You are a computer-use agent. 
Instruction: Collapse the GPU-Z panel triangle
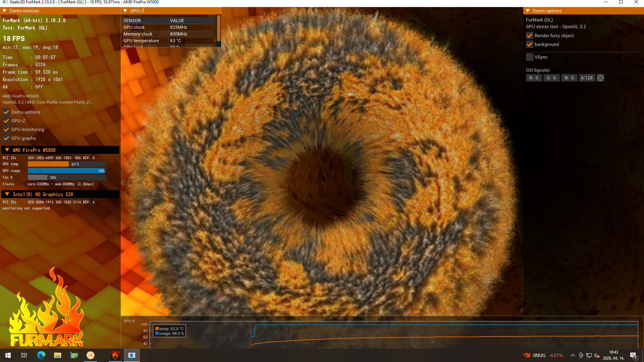coord(125,11)
